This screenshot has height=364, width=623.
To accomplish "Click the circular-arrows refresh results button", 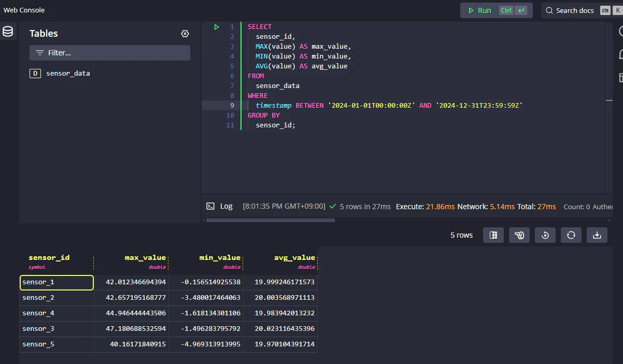I will (x=571, y=235).
